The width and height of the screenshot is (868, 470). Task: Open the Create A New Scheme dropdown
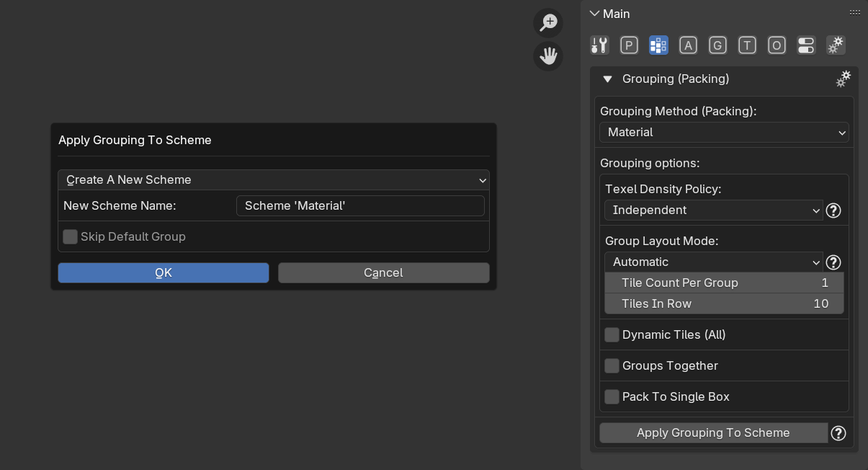click(x=273, y=179)
